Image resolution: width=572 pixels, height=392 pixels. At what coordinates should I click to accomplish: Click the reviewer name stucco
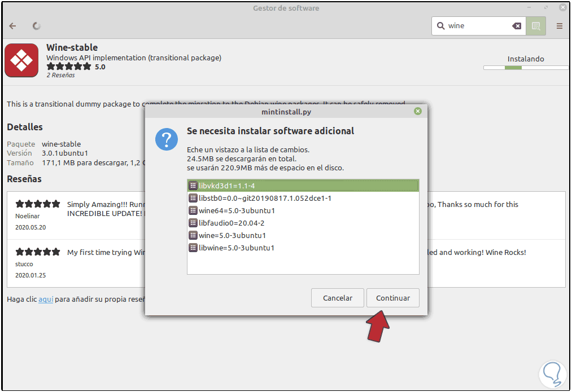(x=24, y=264)
